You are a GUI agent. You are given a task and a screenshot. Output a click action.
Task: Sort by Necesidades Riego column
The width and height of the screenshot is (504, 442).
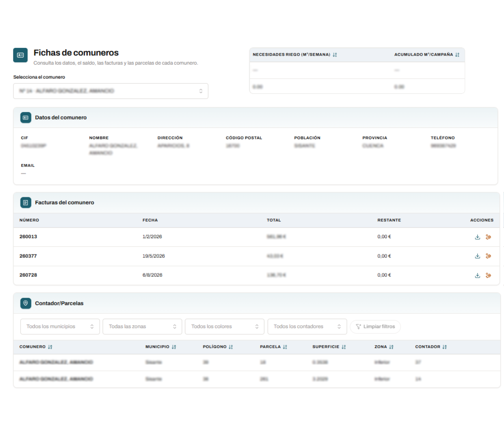tap(335, 55)
